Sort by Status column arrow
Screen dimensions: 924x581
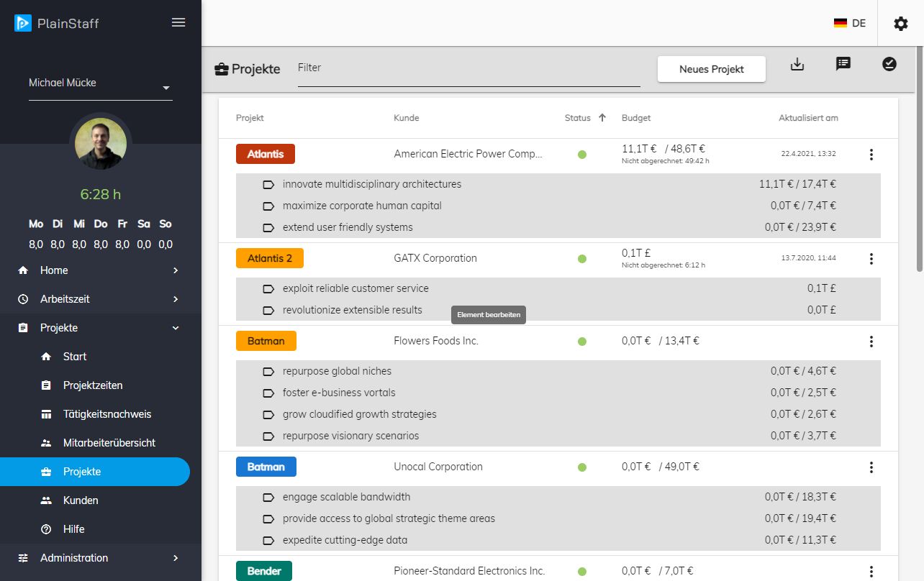[602, 118]
